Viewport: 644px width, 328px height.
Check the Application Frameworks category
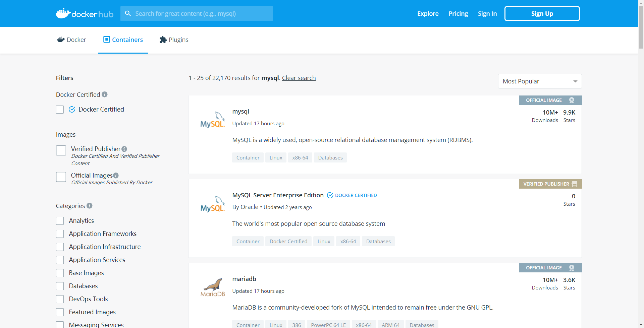point(60,234)
